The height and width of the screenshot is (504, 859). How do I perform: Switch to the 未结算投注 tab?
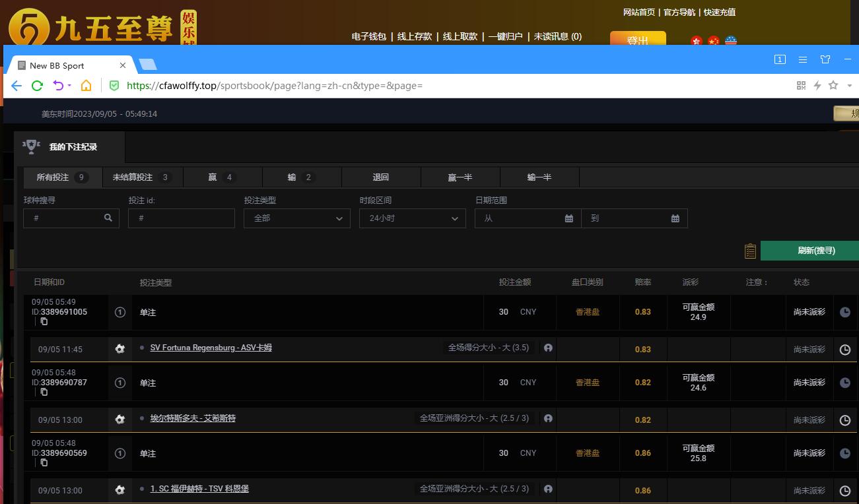coord(142,177)
